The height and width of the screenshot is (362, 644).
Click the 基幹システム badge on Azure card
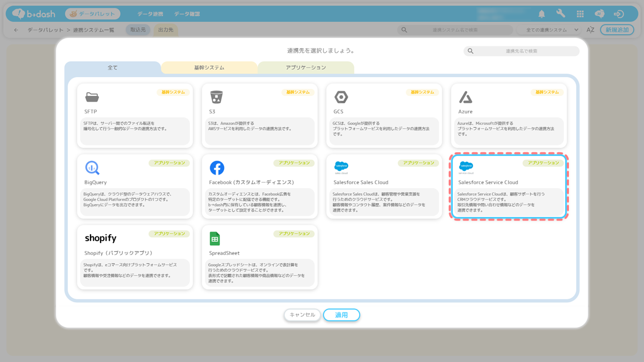pyautogui.click(x=547, y=92)
